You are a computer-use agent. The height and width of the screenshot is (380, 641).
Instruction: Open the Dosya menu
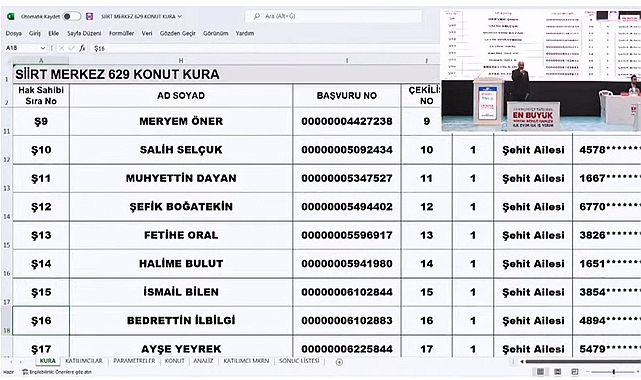click(x=13, y=34)
